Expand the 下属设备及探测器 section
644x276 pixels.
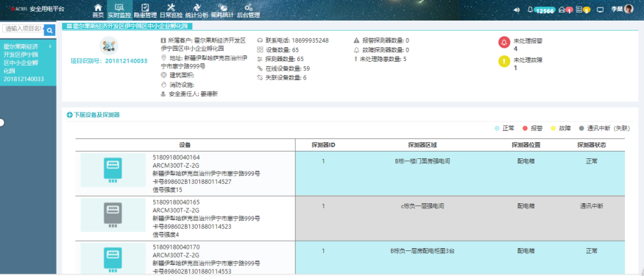pos(93,115)
